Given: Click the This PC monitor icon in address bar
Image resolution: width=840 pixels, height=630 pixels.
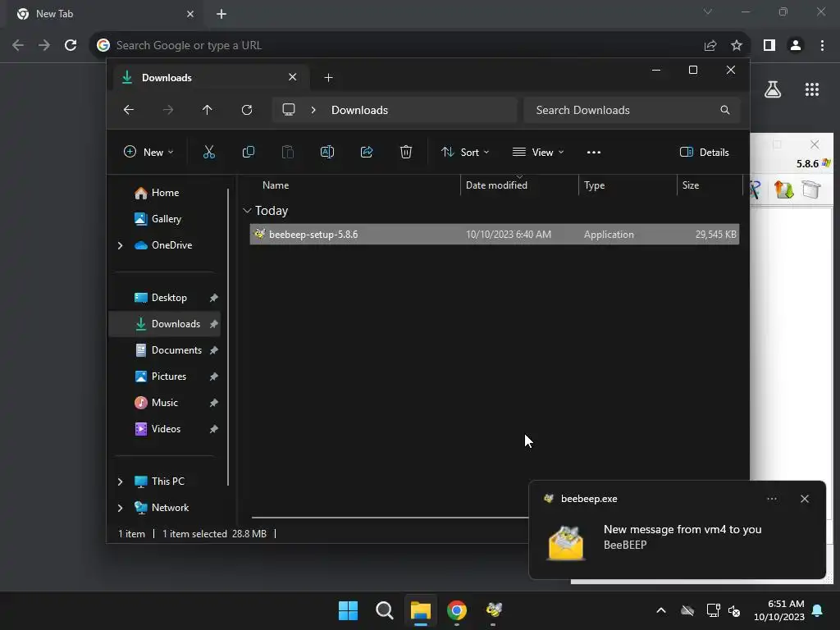Looking at the screenshot, I should (289, 110).
